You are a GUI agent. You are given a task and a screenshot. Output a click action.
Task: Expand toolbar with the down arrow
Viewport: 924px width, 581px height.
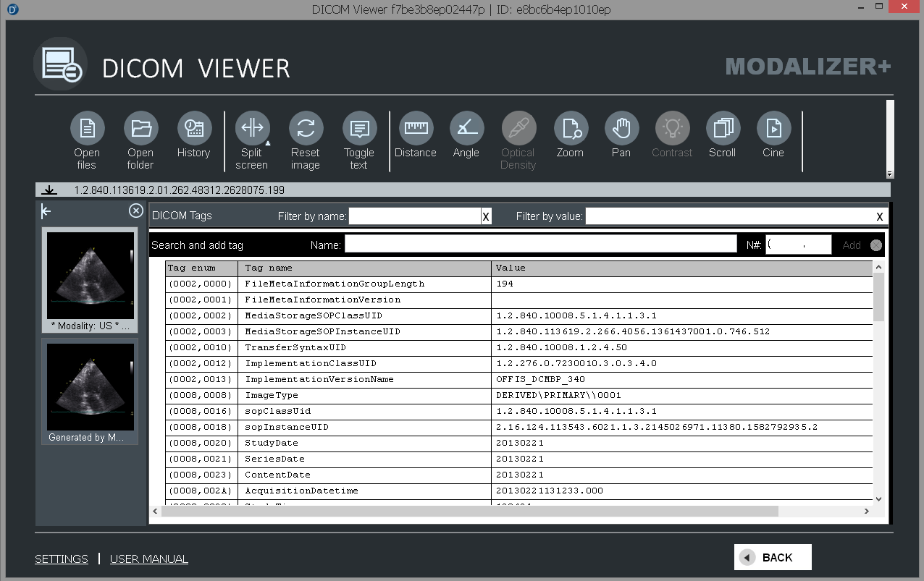[890, 174]
